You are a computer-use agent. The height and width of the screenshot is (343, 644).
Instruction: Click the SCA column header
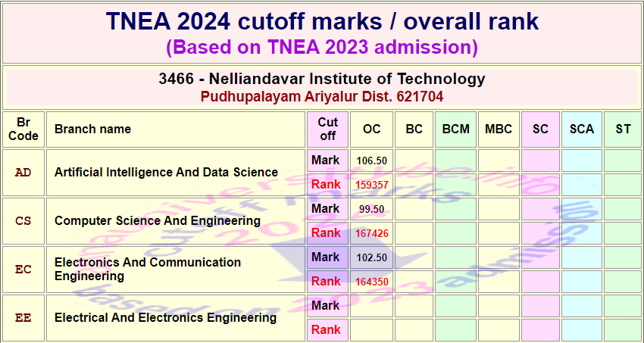point(581,129)
